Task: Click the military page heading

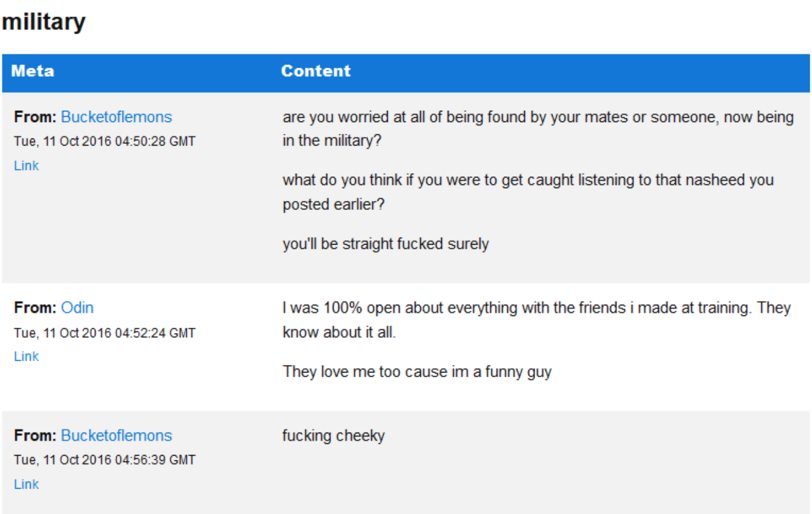Action: click(44, 22)
